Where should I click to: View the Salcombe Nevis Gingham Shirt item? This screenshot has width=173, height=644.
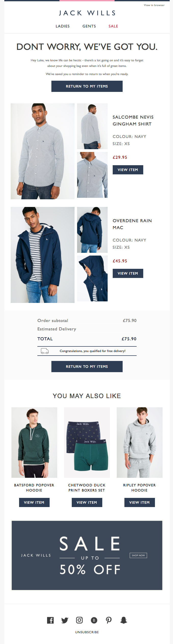[128, 170]
